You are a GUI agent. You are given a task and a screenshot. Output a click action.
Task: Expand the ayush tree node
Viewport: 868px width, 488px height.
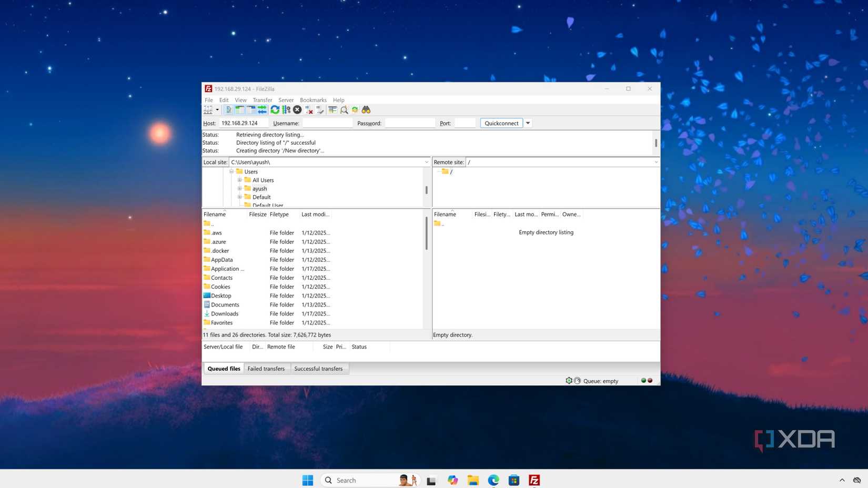pos(240,188)
